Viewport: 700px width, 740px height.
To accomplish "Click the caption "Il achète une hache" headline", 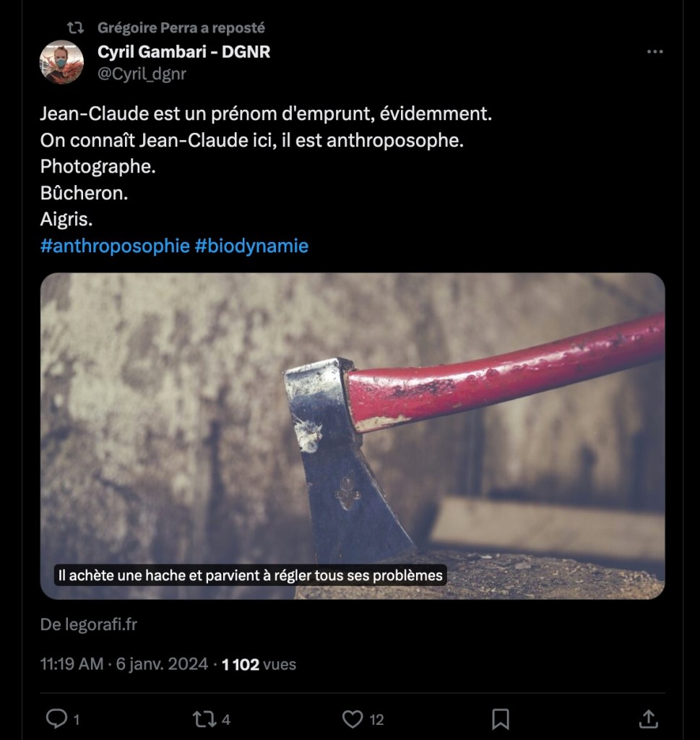I will tap(250, 576).
